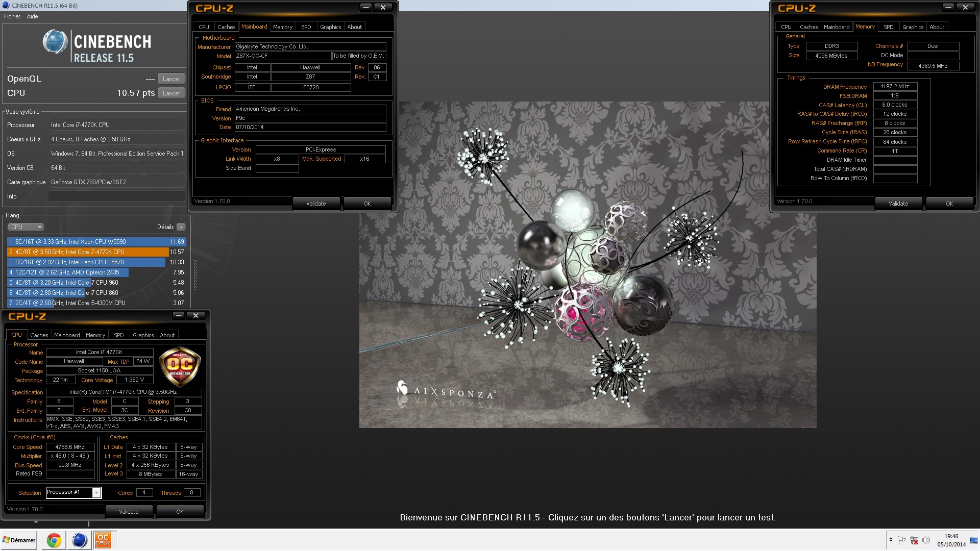Viewport: 980px width, 551px height.
Task: Open the Action Center flag icon
Action: [902, 540]
